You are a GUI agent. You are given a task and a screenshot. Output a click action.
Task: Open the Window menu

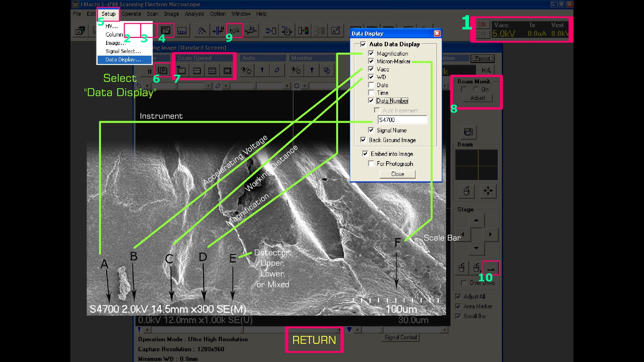pos(241,14)
